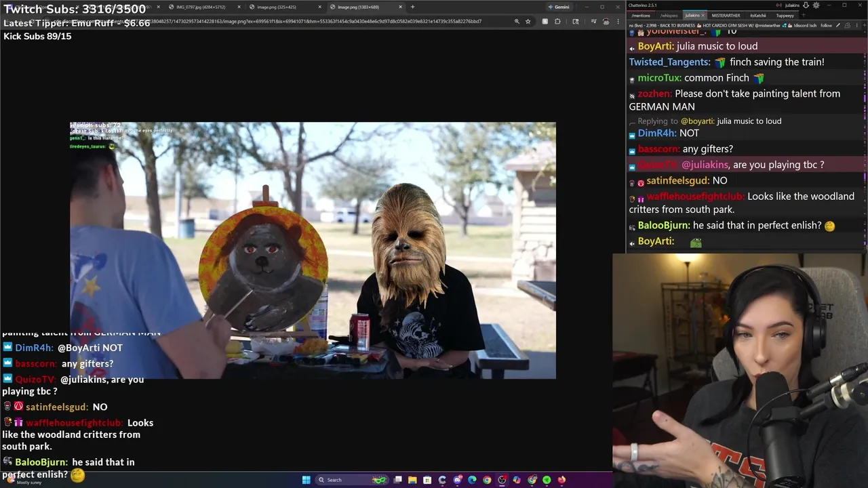
Task: Click 'Kick Subs 89/15' overlay text
Action: [37, 36]
